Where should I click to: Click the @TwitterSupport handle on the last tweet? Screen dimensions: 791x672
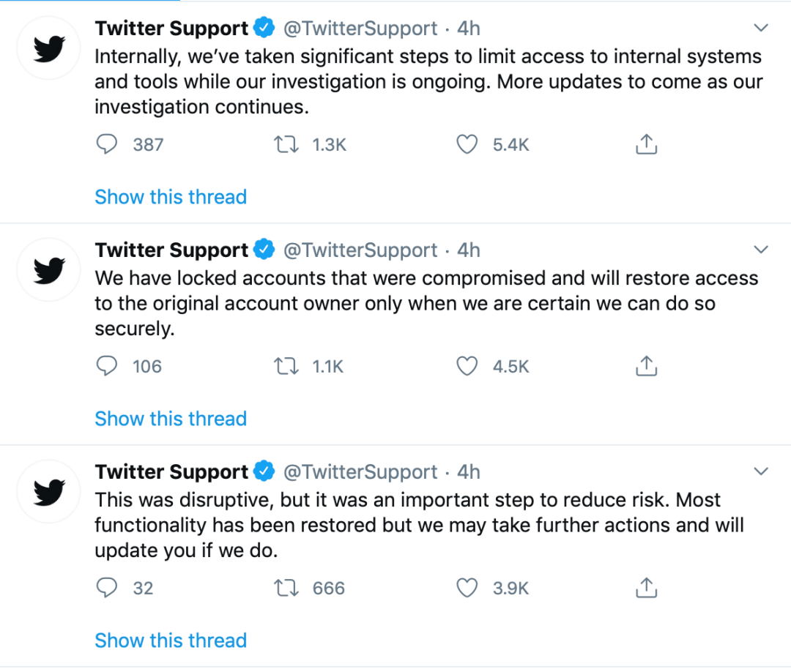point(360,472)
